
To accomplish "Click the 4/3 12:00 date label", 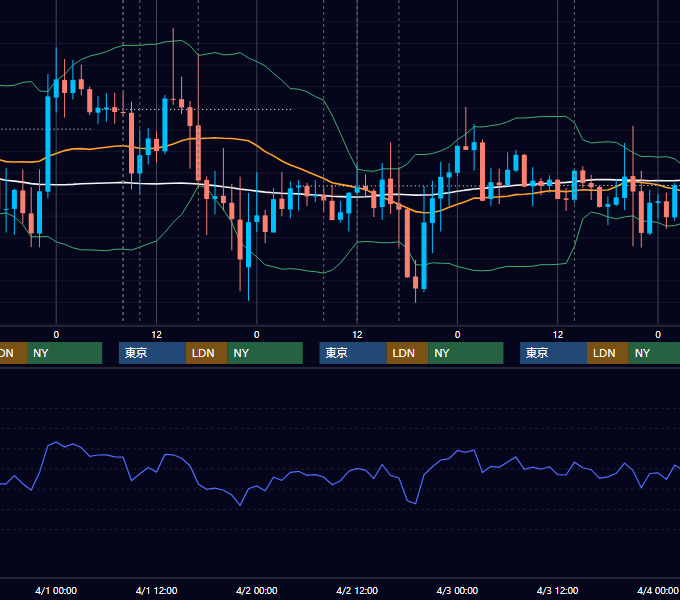I will 557,590.
